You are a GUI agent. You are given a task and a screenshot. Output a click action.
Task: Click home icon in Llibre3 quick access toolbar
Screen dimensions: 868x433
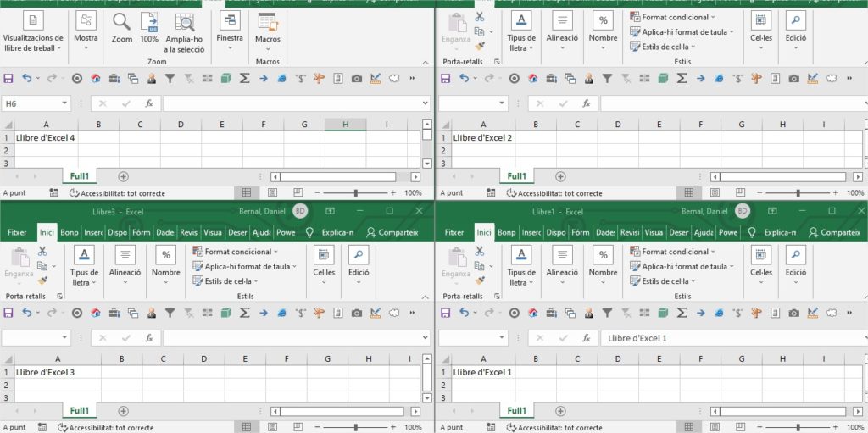(96, 313)
